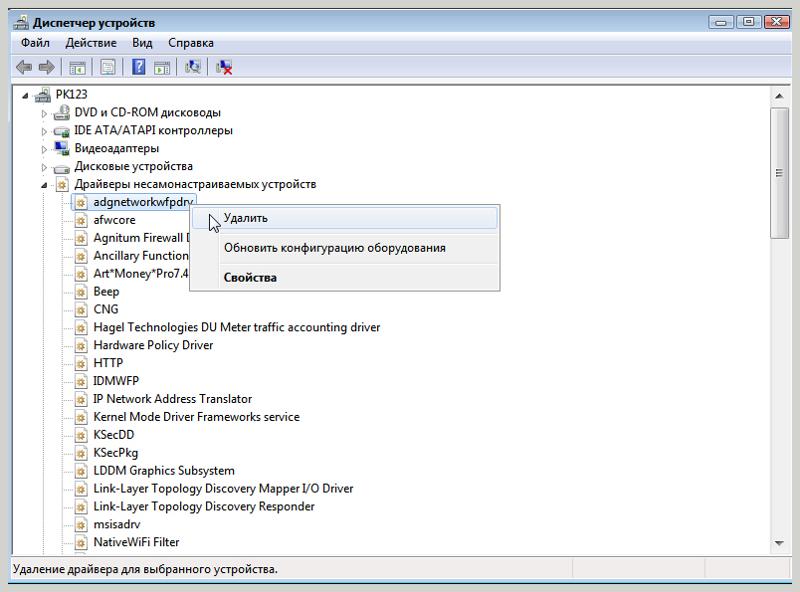Expand the Видеоадаптеры node
This screenshot has height=592, width=800.
point(44,149)
